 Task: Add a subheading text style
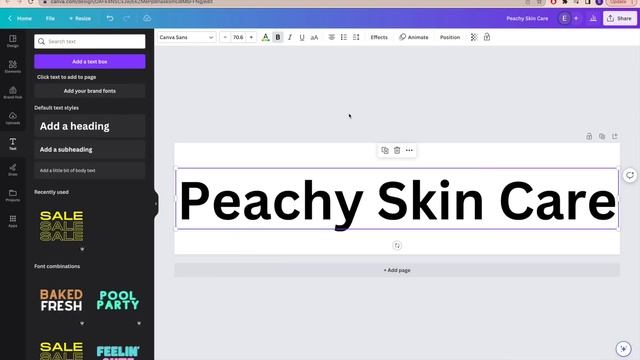pyautogui.click(x=90, y=149)
